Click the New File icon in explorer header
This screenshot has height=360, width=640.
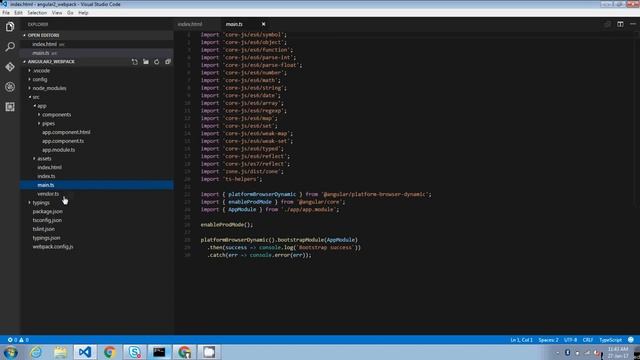pos(135,62)
